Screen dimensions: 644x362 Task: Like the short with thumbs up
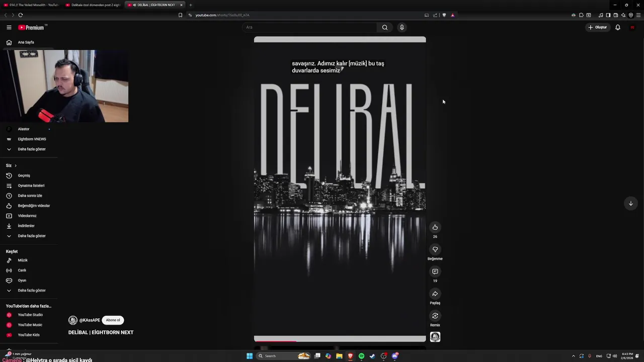click(x=435, y=227)
